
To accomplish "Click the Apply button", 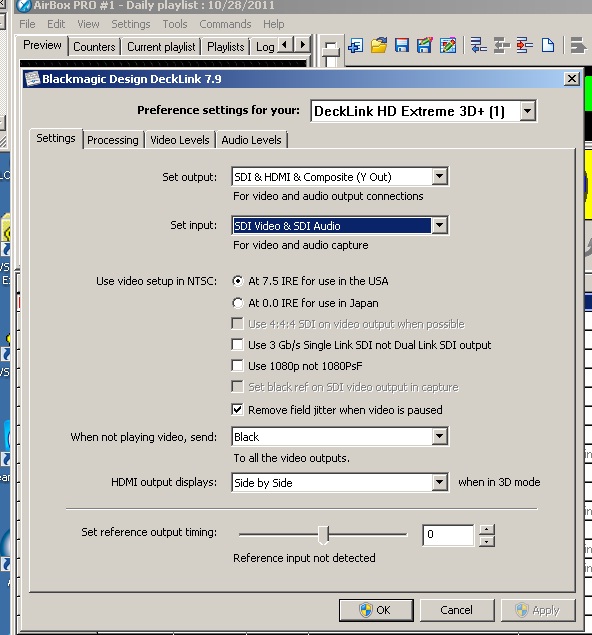I will point(538,610).
